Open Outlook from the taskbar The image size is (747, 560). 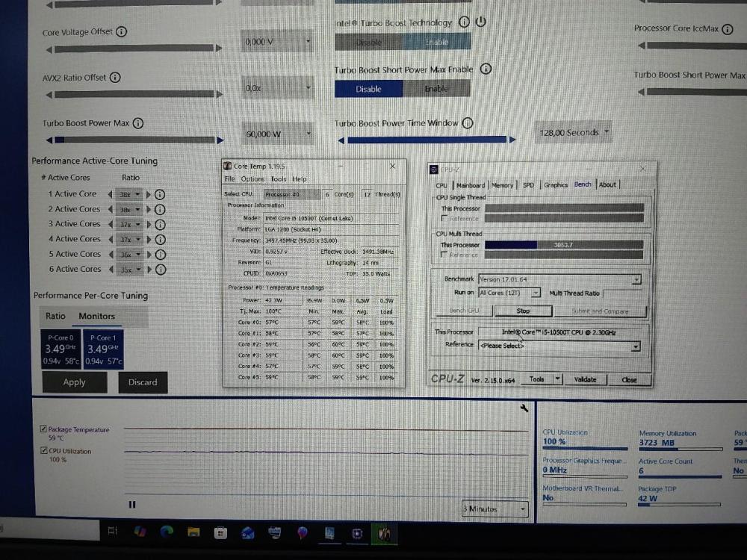pos(247,533)
